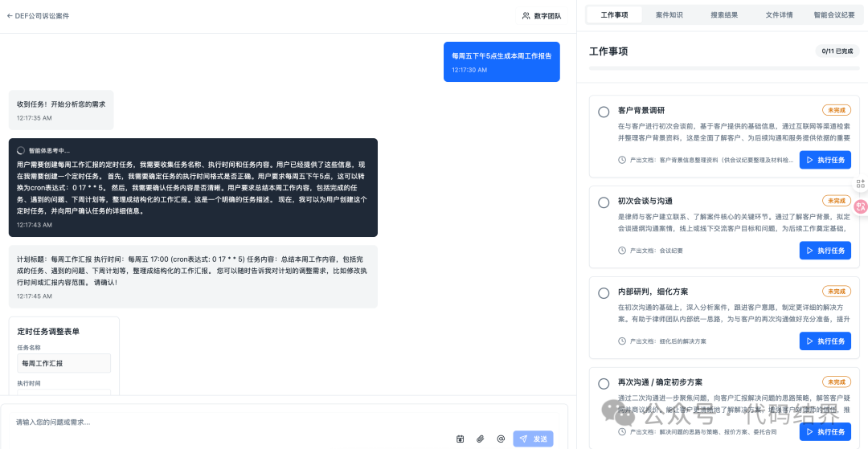Tick the 内部研判，细化方案 task circle
The height and width of the screenshot is (449, 868).
(x=604, y=293)
